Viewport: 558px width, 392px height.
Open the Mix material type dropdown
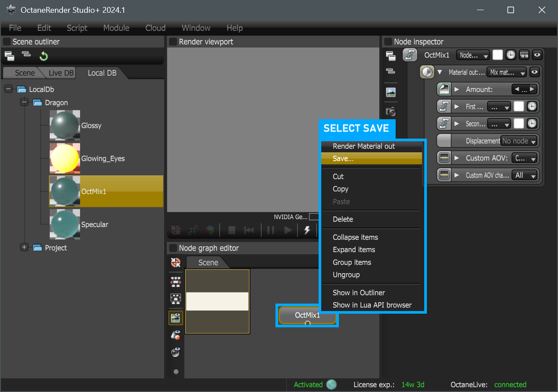507,72
